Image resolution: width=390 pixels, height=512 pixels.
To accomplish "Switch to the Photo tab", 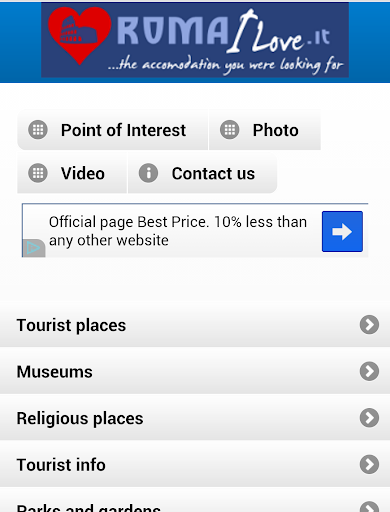I will 265,130.
